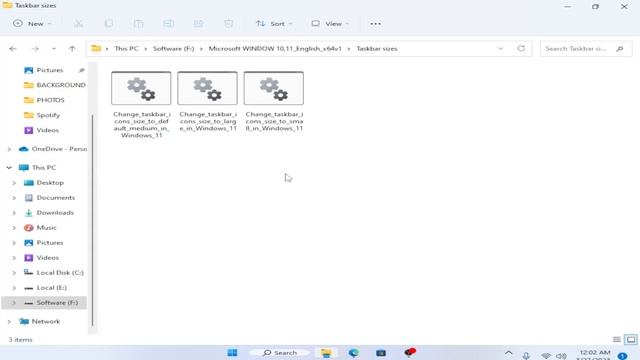640x360 pixels.
Task: Select the small taskbar icons file
Action: click(x=274, y=102)
